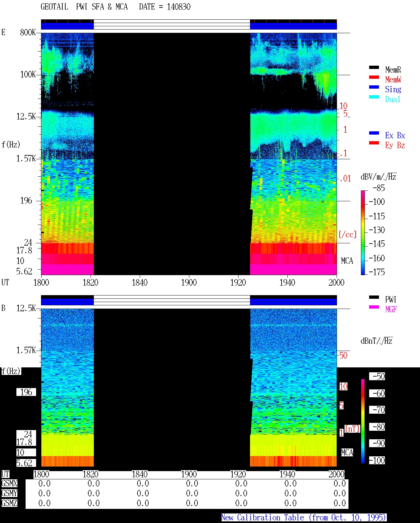This screenshot has height=523, width=420.
Task: Select the 'GSMZ' row label
Action: 9,503
